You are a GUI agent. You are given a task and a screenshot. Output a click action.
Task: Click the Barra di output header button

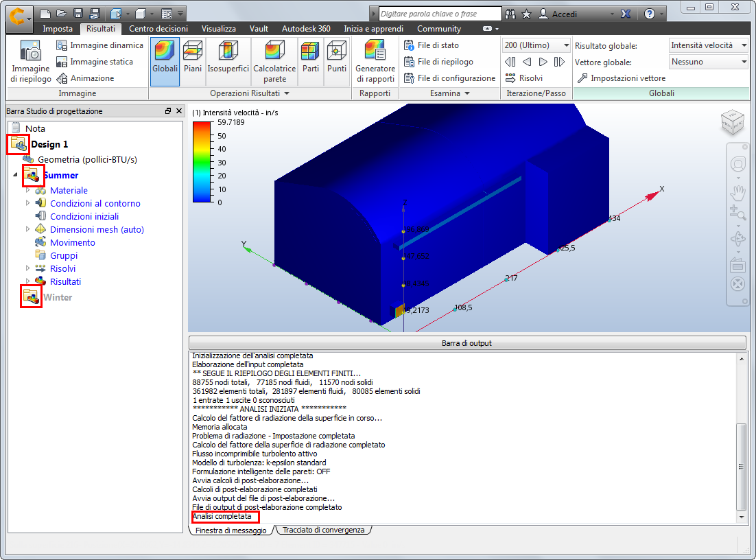pyautogui.click(x=466, y=343)
